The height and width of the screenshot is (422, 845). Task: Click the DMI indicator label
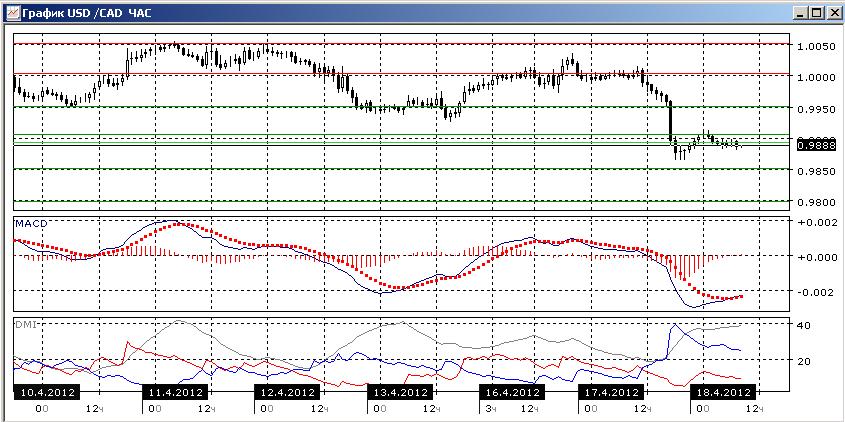pyautogui.click(x=24, y=323)
